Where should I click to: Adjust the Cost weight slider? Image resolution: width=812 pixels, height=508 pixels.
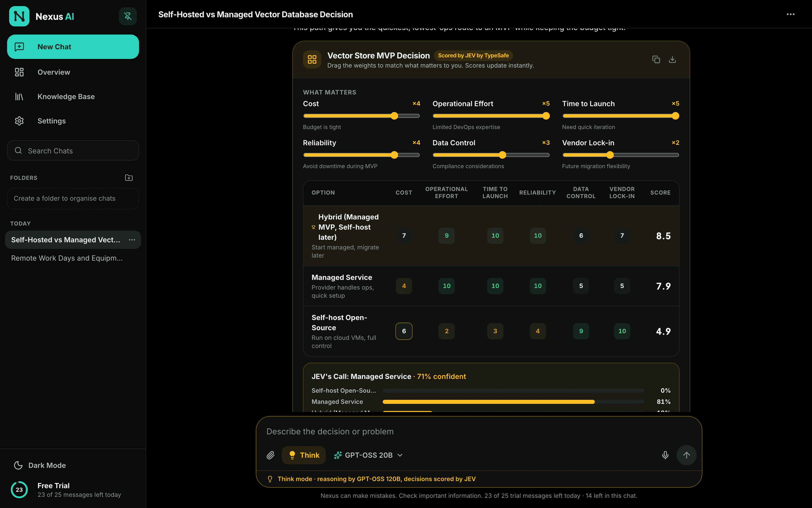click(361, 116)
